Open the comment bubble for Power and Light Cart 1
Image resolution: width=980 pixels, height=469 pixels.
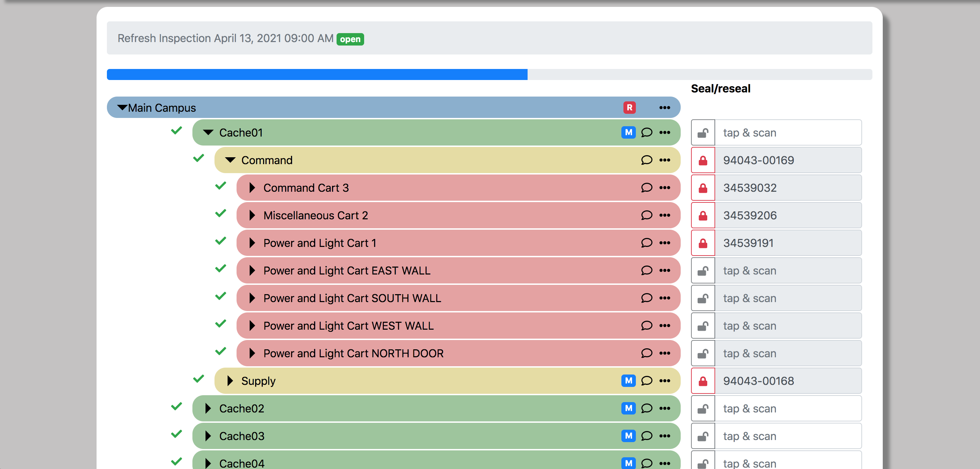(x=646, y=243)
